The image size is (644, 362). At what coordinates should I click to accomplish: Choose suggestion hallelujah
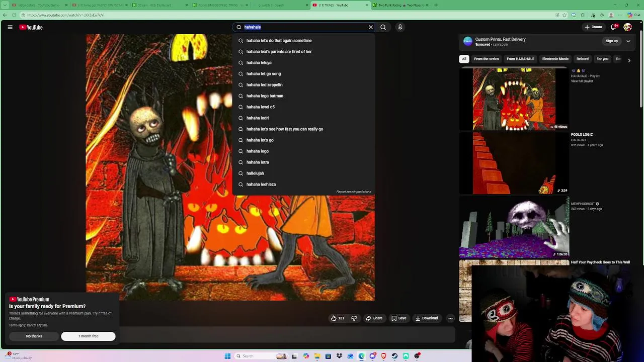click(x=303, y=173)
